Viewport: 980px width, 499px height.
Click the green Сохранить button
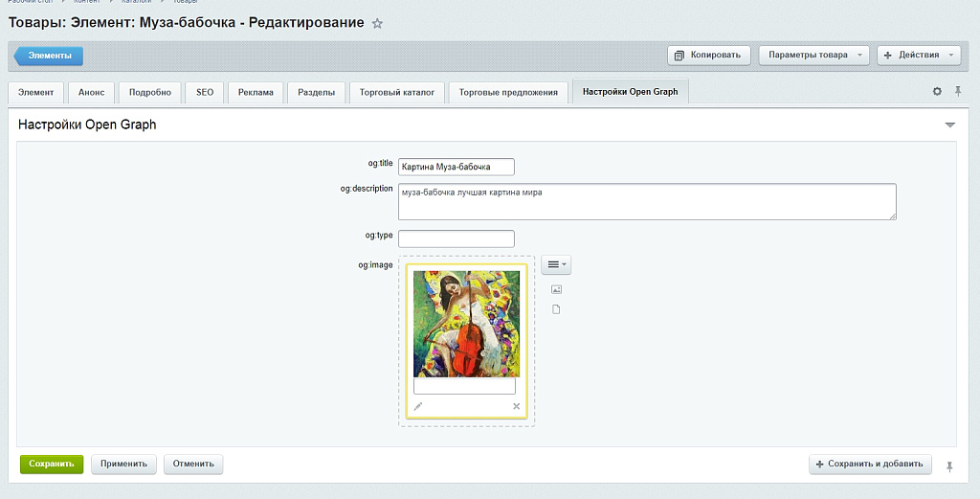coord(52,464)
